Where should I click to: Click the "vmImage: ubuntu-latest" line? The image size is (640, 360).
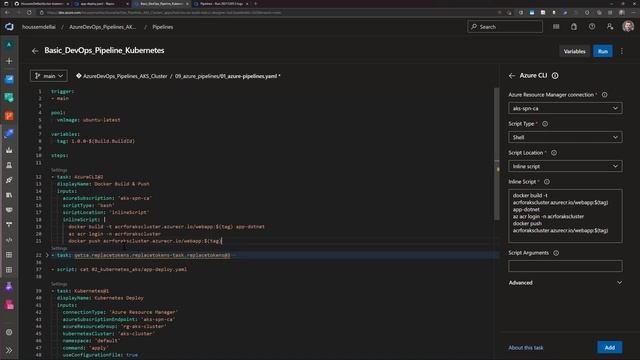[x=88, y=120]
